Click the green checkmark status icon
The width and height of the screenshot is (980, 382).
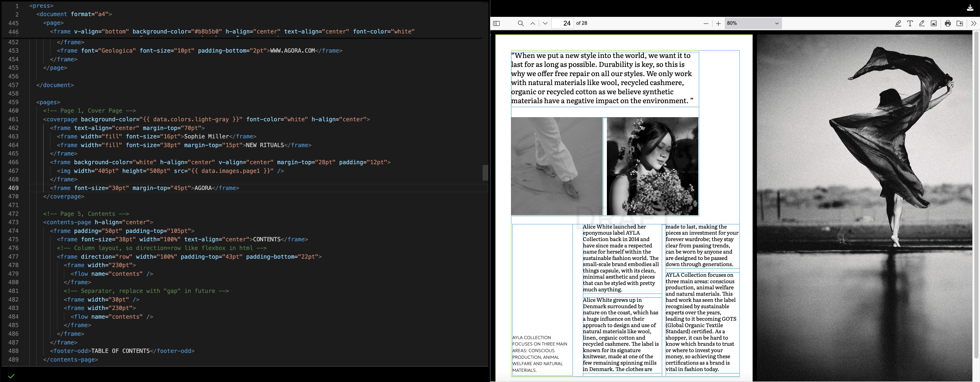click(x=11, y=376)
